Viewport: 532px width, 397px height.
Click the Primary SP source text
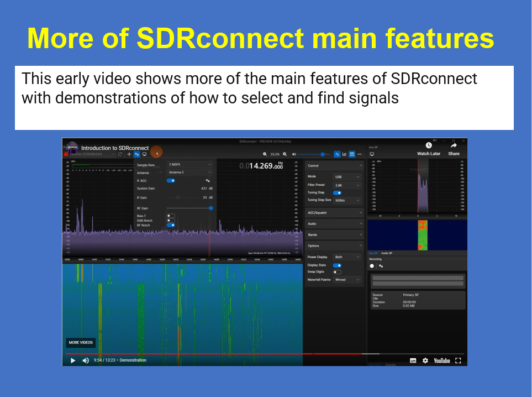click(x=410, y=295)
